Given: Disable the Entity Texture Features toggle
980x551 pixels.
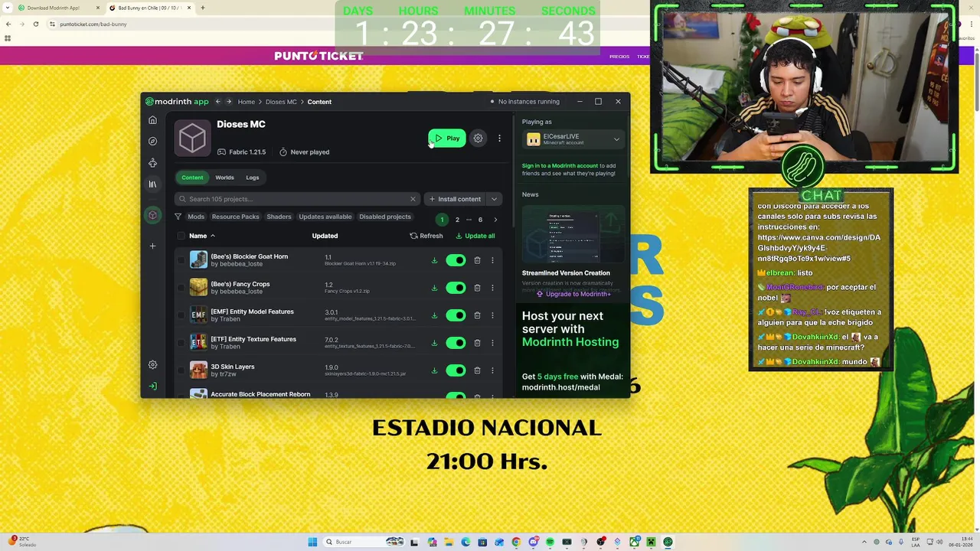Looking at the screenshot, I should coord(456,343).
